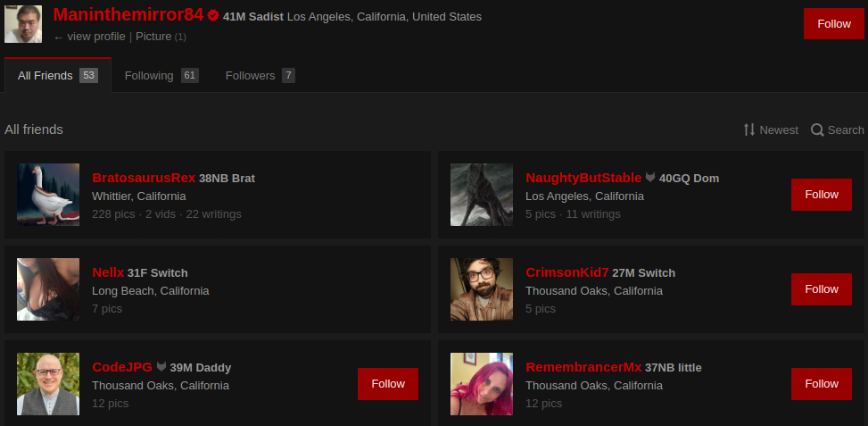Screen dimensions: 868x426
Task: Click 'Thousand Oaks, California' under CodeJPG
Action: tap(161, 386)
